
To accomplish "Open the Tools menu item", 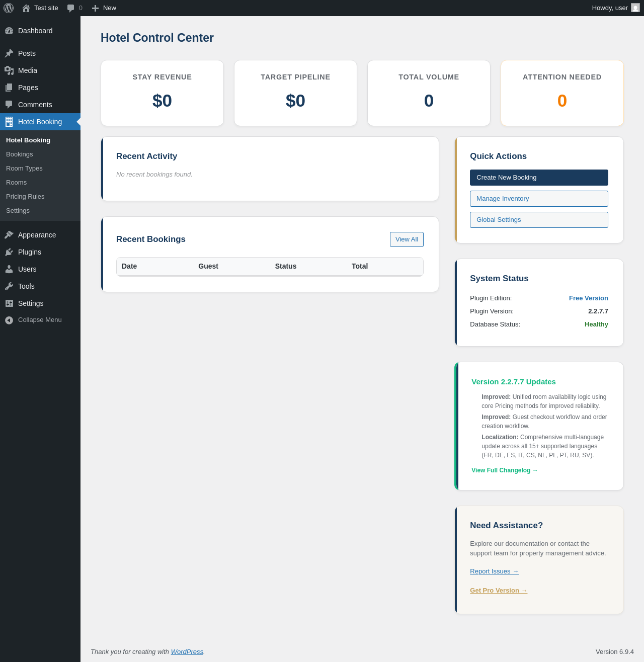I will pyautogui.click(x=40, y=286).
